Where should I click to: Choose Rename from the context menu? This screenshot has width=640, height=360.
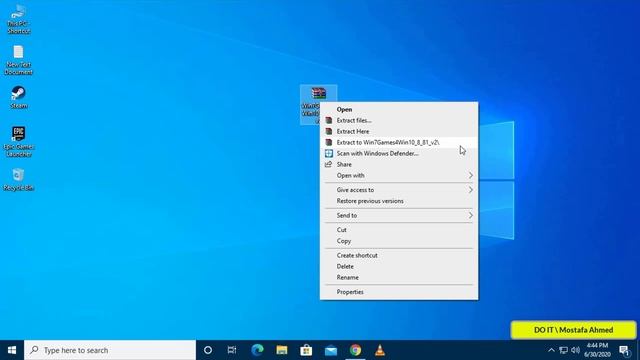click(x=399, y=277)
